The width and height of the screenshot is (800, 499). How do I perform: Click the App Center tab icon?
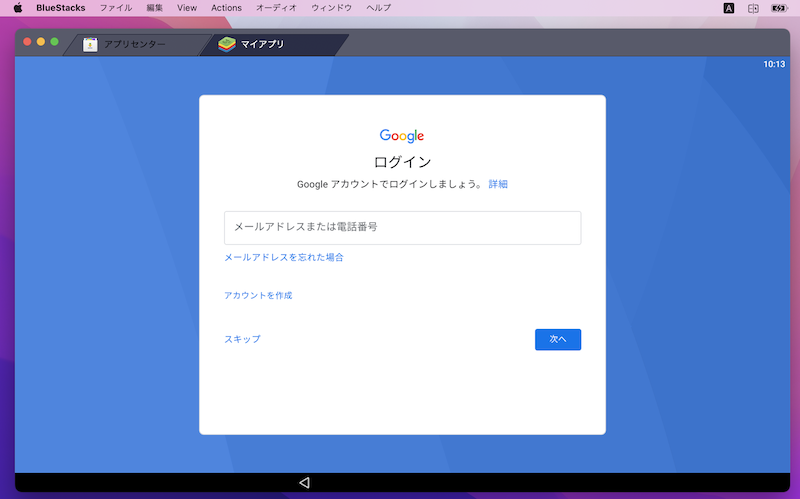[90, 44]
